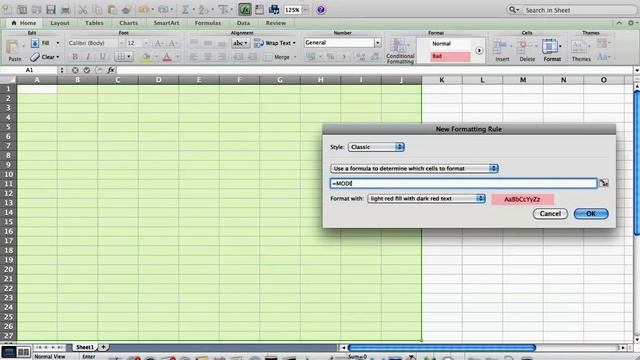Toggle Underline formatting button
640x360 pixels.
(102, 57)
